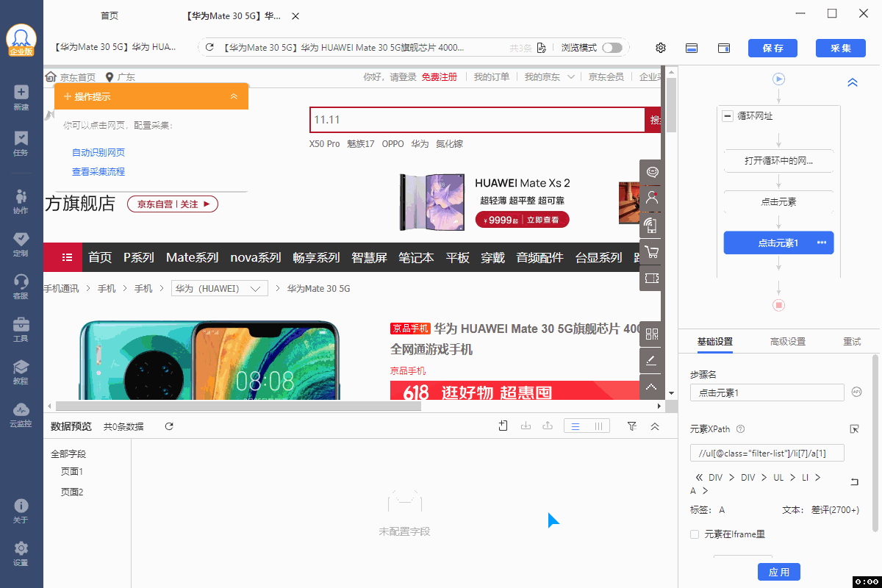Open the Mate系列 navigation item

[x=193, y=257]
